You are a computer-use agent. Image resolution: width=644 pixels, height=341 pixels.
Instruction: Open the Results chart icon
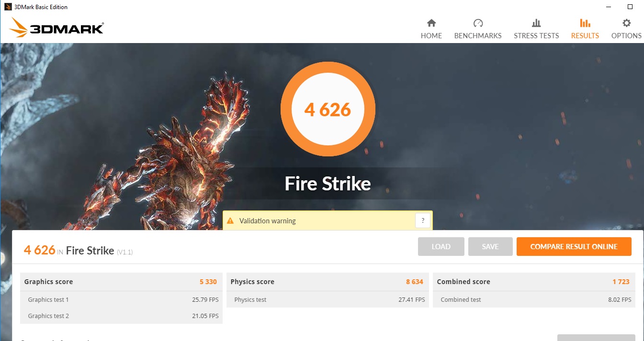[585, 23]
